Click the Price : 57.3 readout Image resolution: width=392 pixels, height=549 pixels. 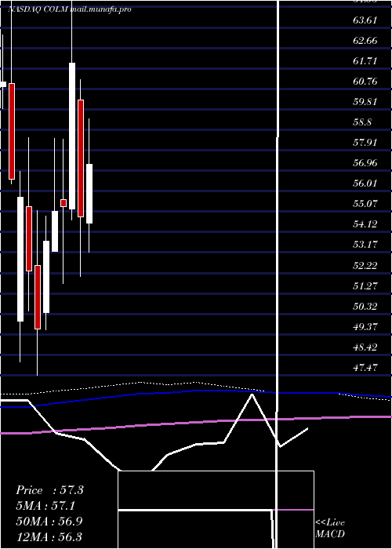click(49, 490)
